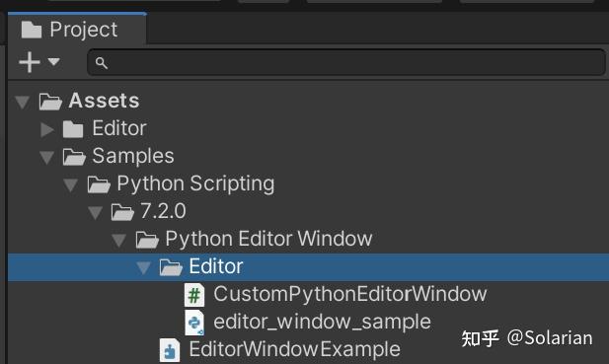Select the 7.2.0 folder label

click(163, 211)
